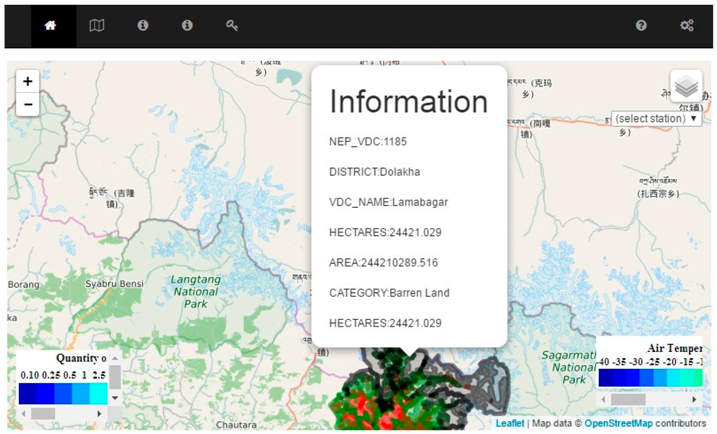Open the OpenStreetMap attribution link
The height and width of the screenshot is (434, 717).
pos(618,424)
